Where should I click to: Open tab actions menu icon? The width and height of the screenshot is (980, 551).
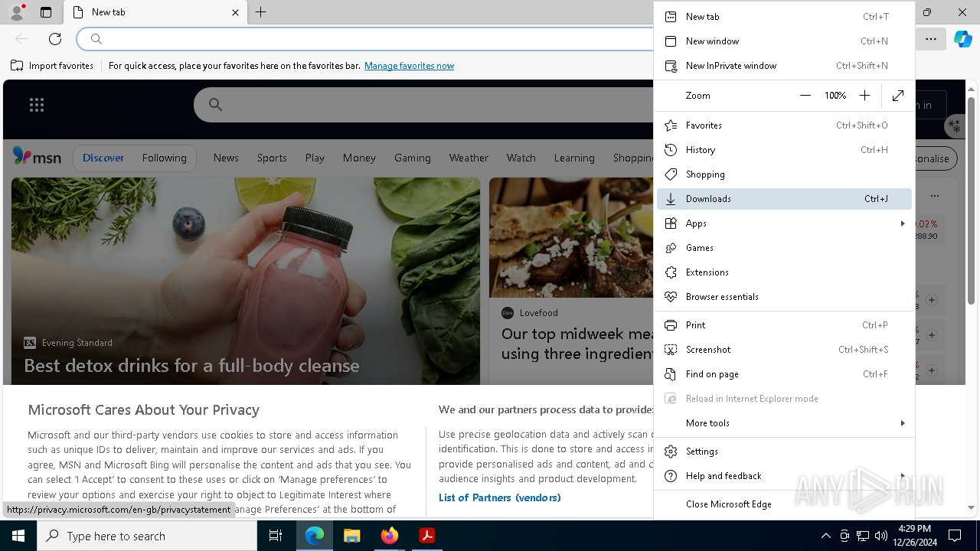[46, 12]
